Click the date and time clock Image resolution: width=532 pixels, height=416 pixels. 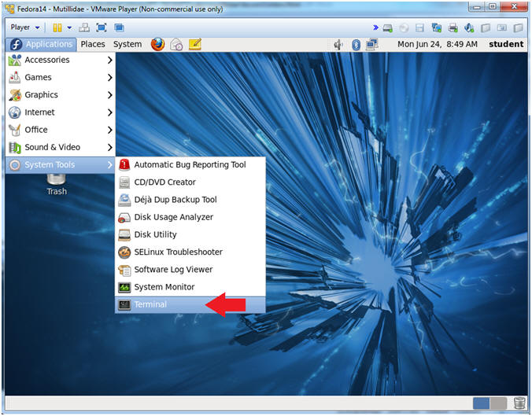tap(438, 44)
